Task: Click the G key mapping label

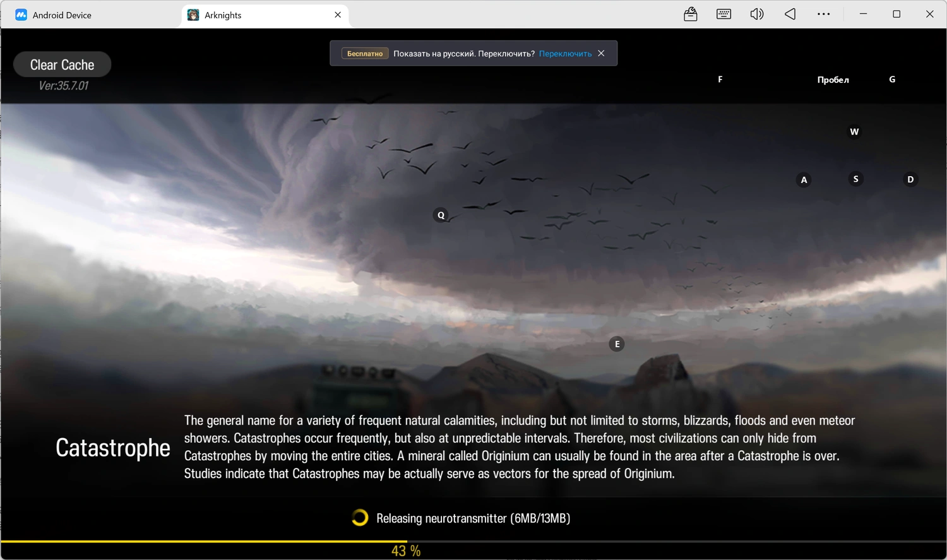Action: (x=892, y=80)
